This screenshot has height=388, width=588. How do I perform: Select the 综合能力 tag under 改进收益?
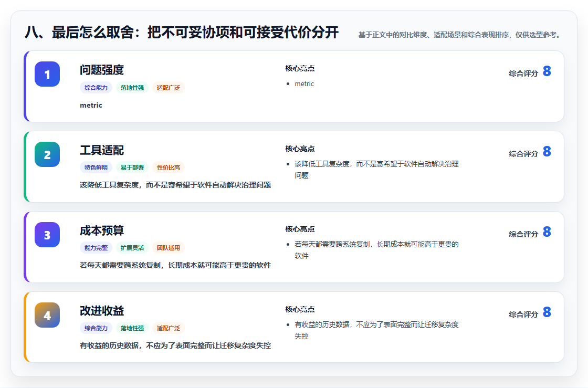pyautogui.click(x=96, y=328)
